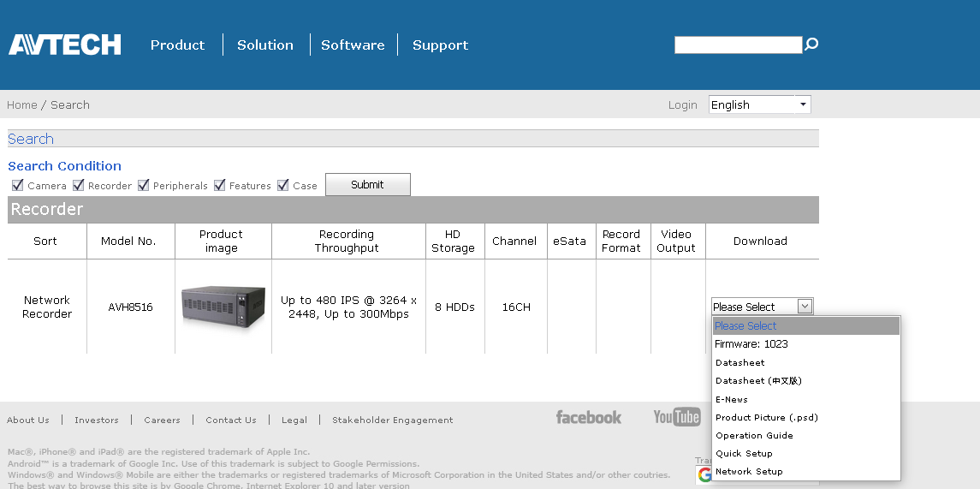Select the Network Setup option
The height and width of the screenshot is (489, 980).
(806, 472)
